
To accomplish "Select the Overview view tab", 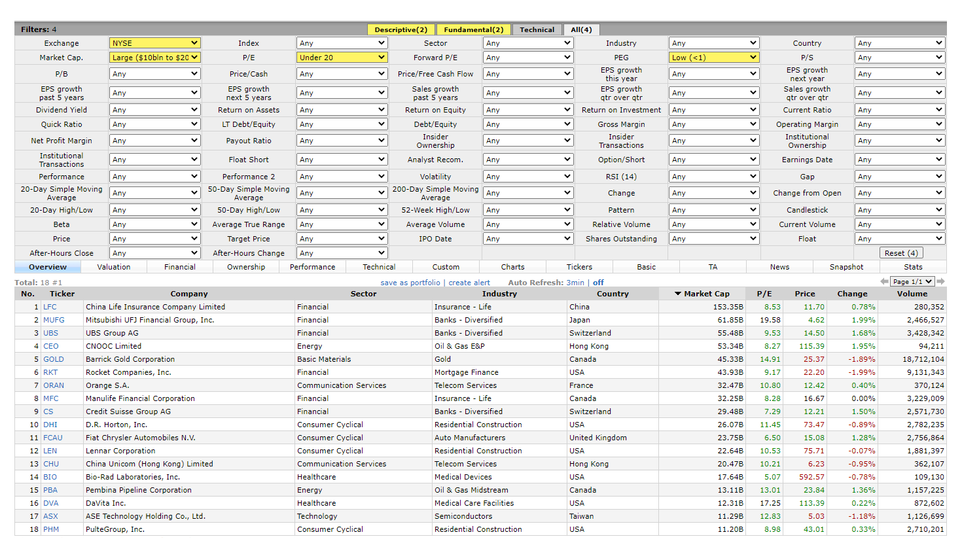I will [x=48, y=267].
